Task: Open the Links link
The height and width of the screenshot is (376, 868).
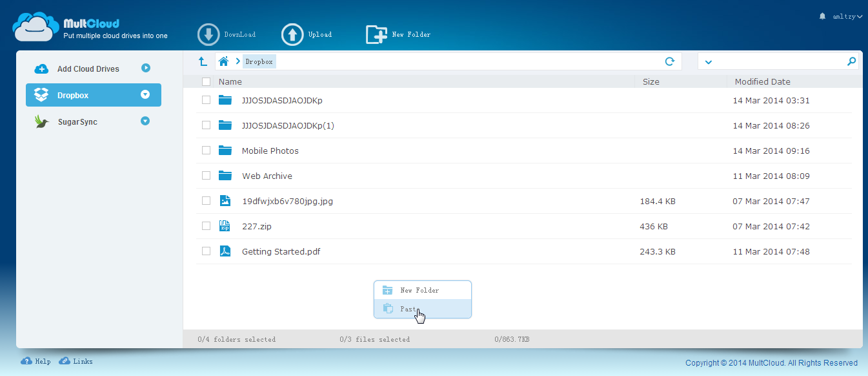Action: pyautogui.click(x=83, y=361)
